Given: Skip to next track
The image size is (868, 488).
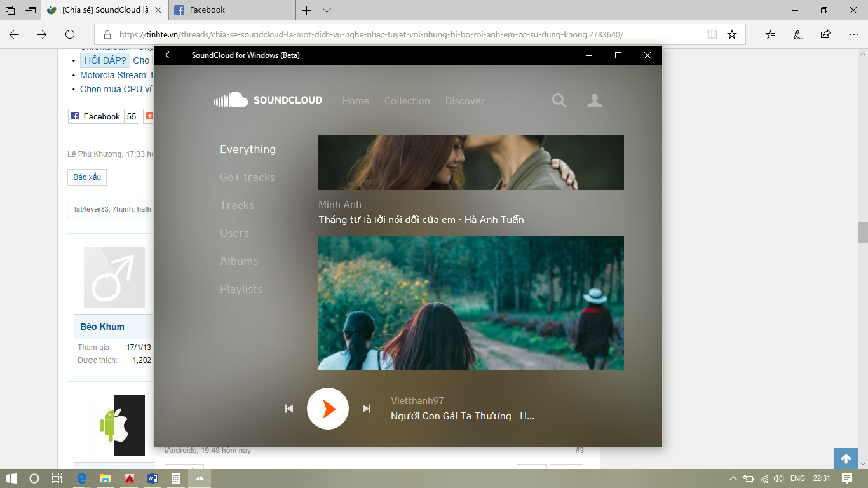Looking at the screenshot, I should pos(367,409).
